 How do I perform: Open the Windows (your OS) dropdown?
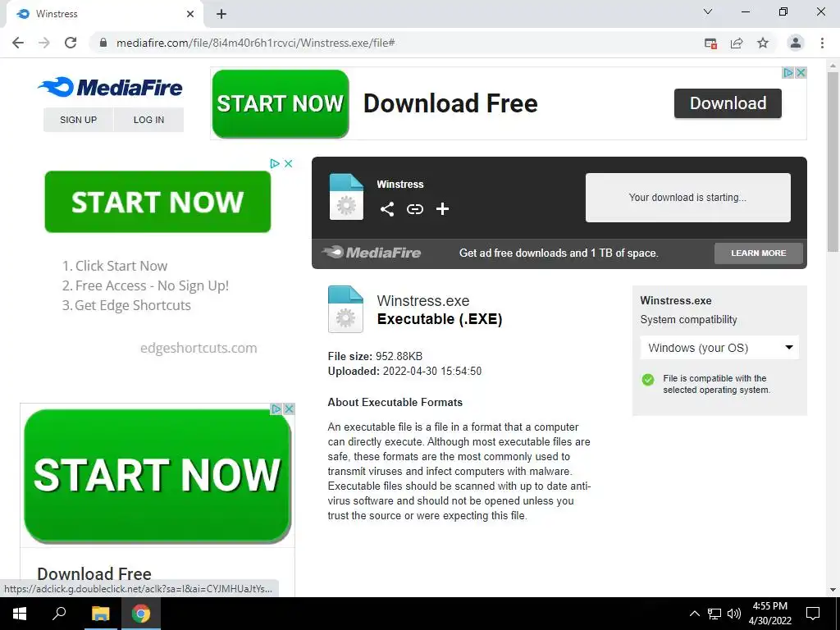[719, 348]
